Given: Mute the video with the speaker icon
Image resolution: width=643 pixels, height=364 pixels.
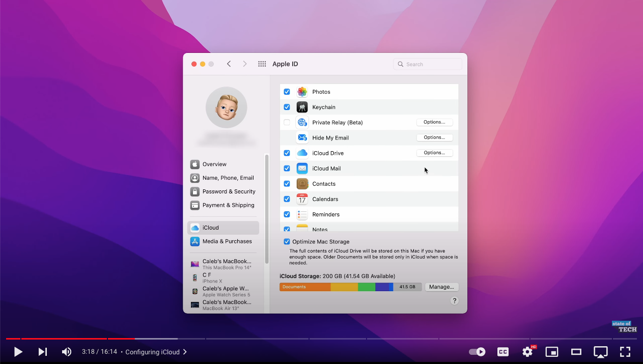Looking at the screenshot, I should pos(67,352).
